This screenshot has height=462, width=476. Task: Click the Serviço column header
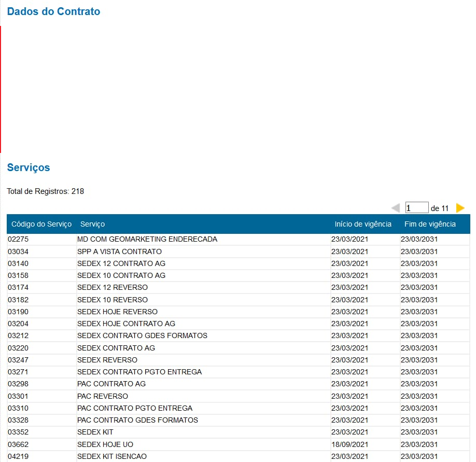93,224
